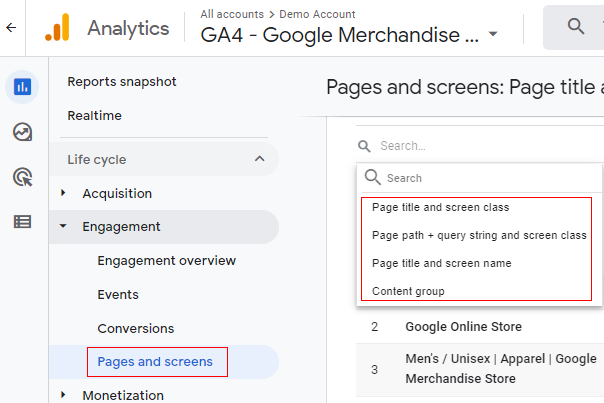Open the Reports sidebar icon

tap(22, 87)
